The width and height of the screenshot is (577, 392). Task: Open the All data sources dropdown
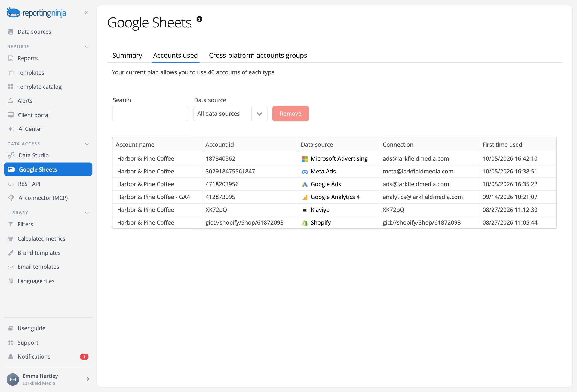pos(230,114)
